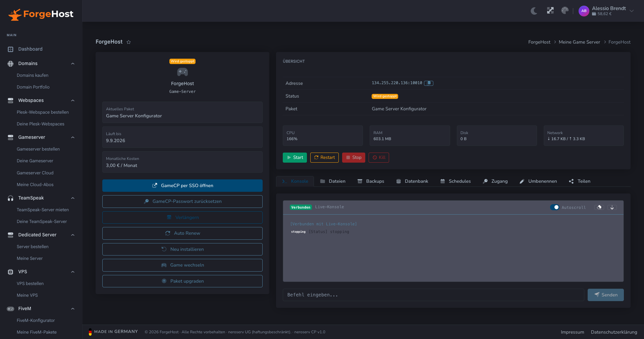Toggle the Autoscroll switch

pos(555,207)
